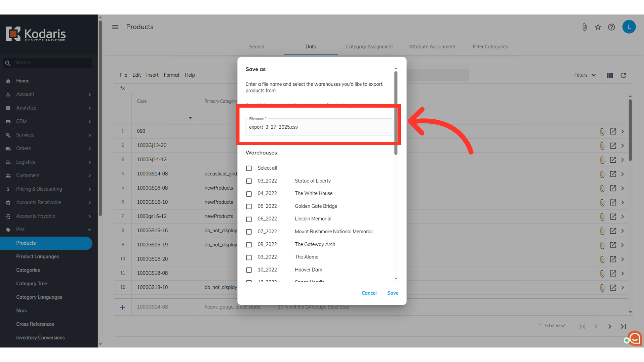This screenshot has width=644, height=362.
Task: Click Cancel in the Save as dialog
Action: (x=369, y=293)
